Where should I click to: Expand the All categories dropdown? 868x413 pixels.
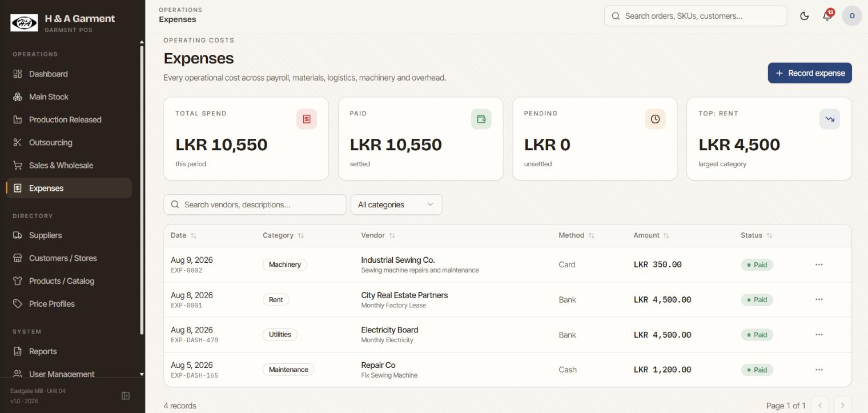(x=396, y=205)
